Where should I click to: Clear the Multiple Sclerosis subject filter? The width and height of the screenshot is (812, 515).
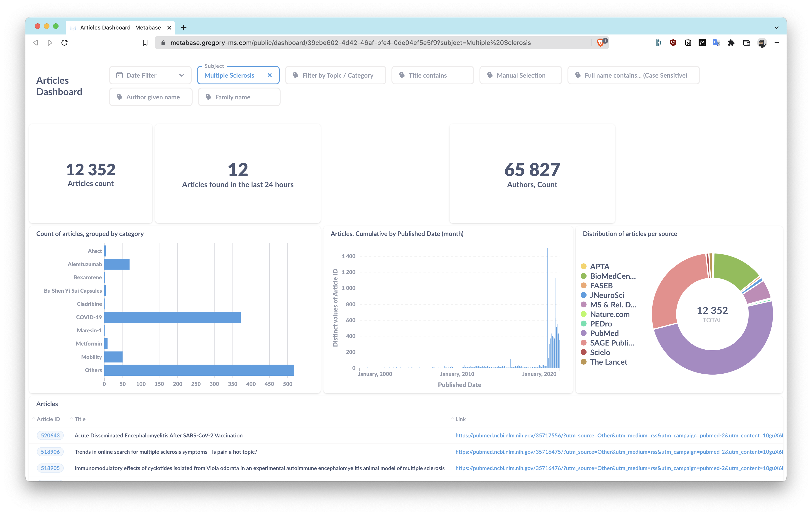pyautogui.click(x=270, y=75)
